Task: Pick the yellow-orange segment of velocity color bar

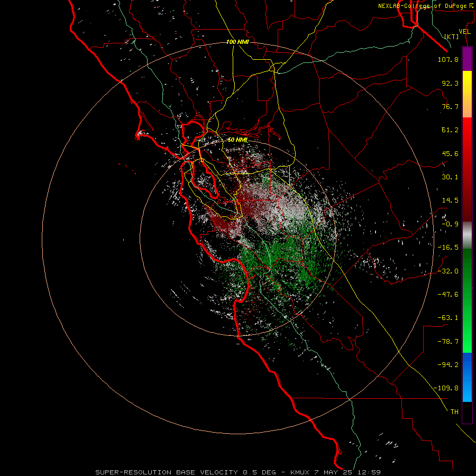Action: coord(467,94)
